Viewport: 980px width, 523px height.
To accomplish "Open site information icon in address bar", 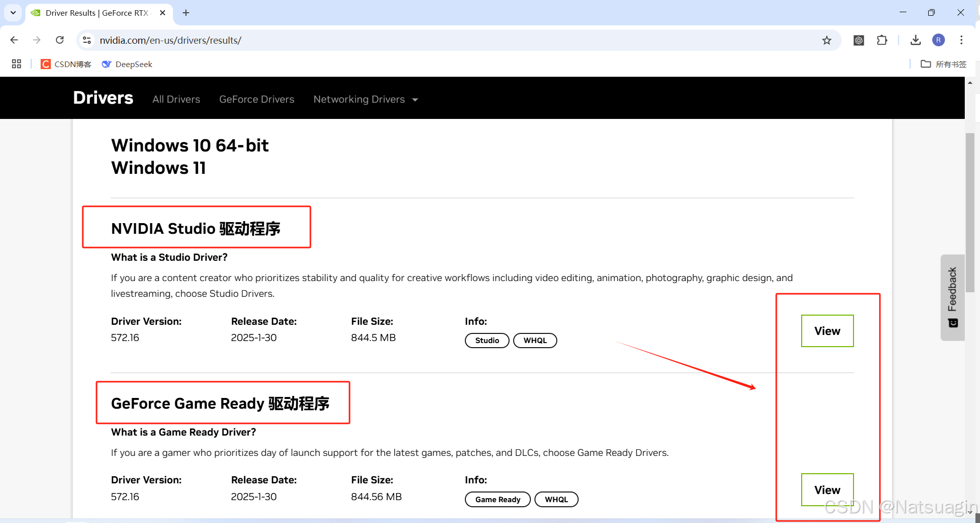I will (x=87, y=40).
